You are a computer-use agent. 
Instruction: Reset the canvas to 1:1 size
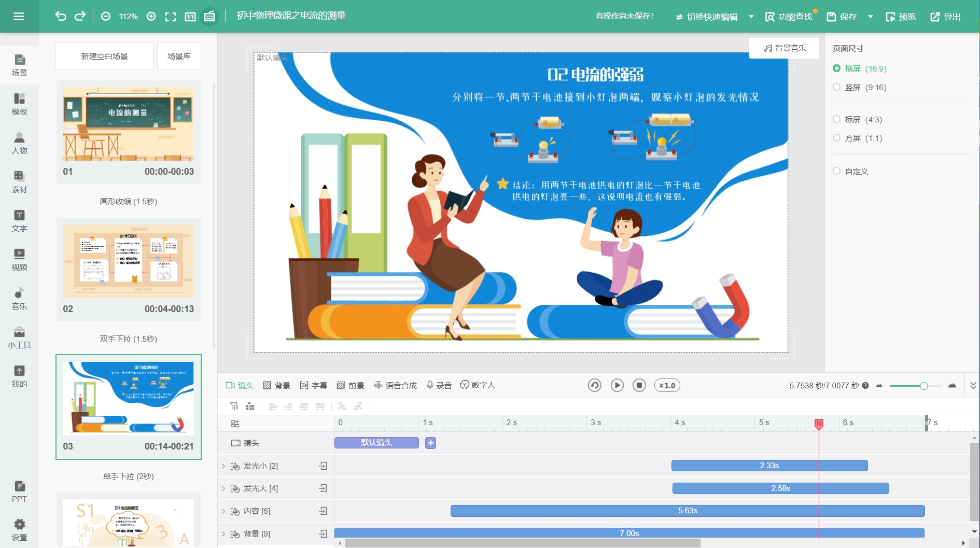(190, 17)
